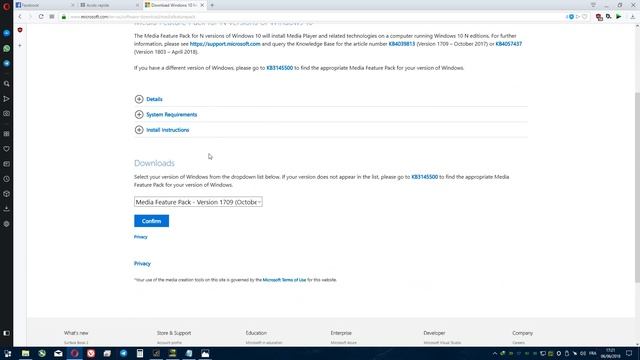Open Calculator from the taskbar

point(140,353)
